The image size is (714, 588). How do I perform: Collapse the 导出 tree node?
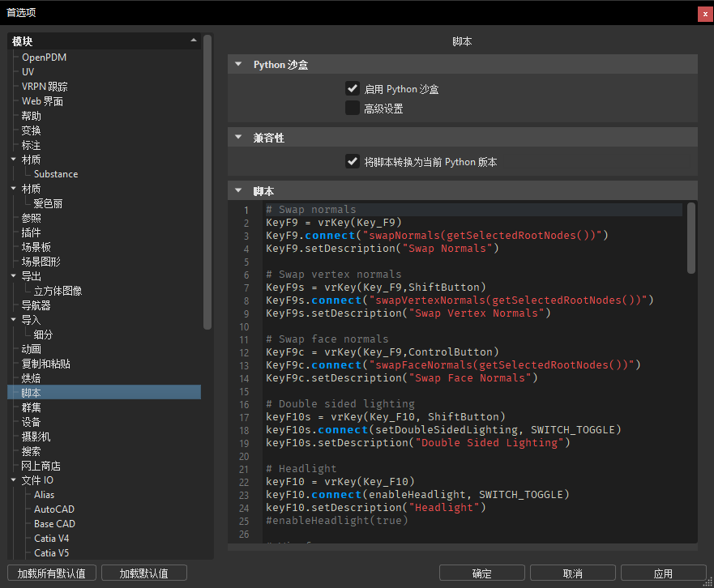[x=13, y=276]
